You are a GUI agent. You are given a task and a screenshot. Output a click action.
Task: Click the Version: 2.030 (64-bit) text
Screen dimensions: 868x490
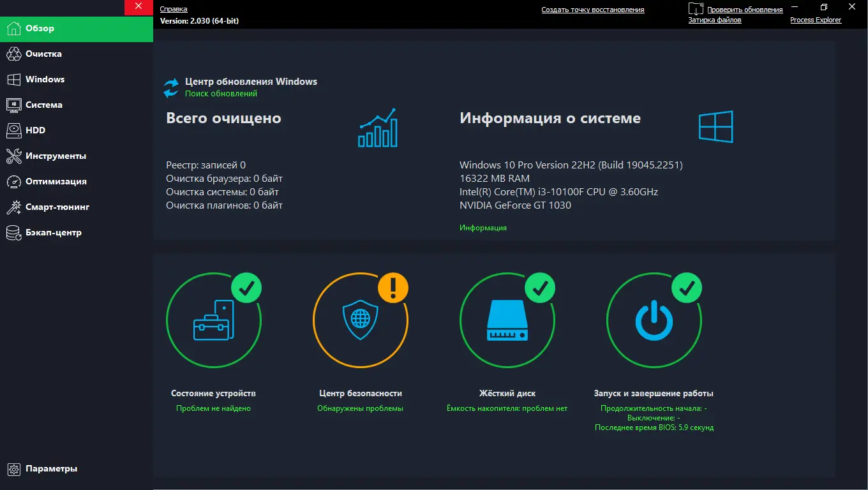coord(199,21)
